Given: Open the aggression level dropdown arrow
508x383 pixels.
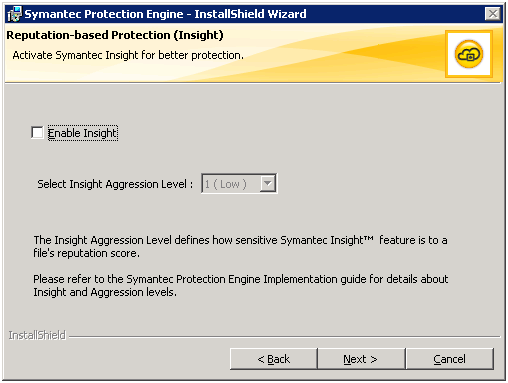Looking at the screenshot, I should [x=268, y=183].
